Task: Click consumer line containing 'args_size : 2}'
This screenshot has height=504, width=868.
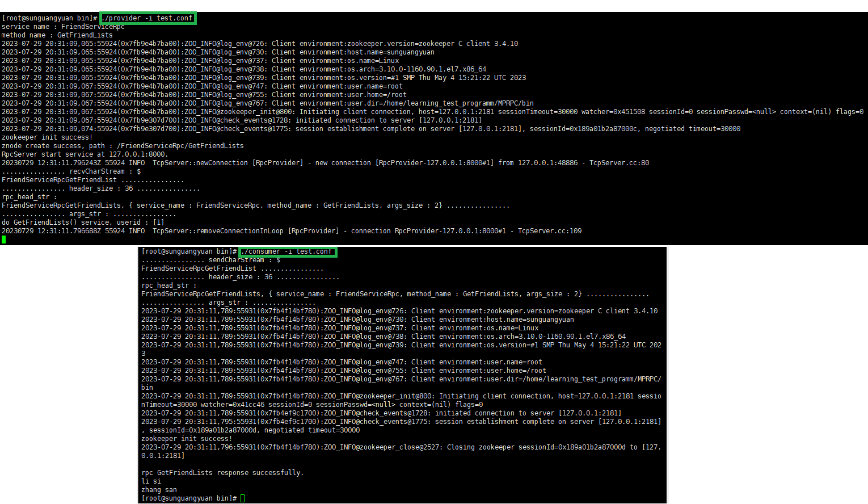Action: click(x=395, y=294)
